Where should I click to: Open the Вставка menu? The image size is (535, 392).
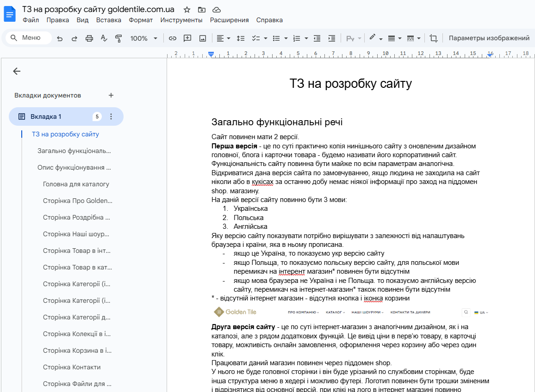pos(109,20)
